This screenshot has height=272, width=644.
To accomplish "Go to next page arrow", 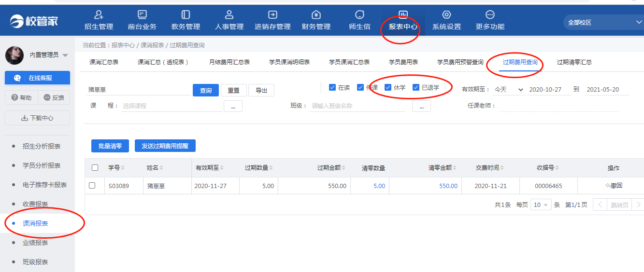I will [x=638, y=204].
